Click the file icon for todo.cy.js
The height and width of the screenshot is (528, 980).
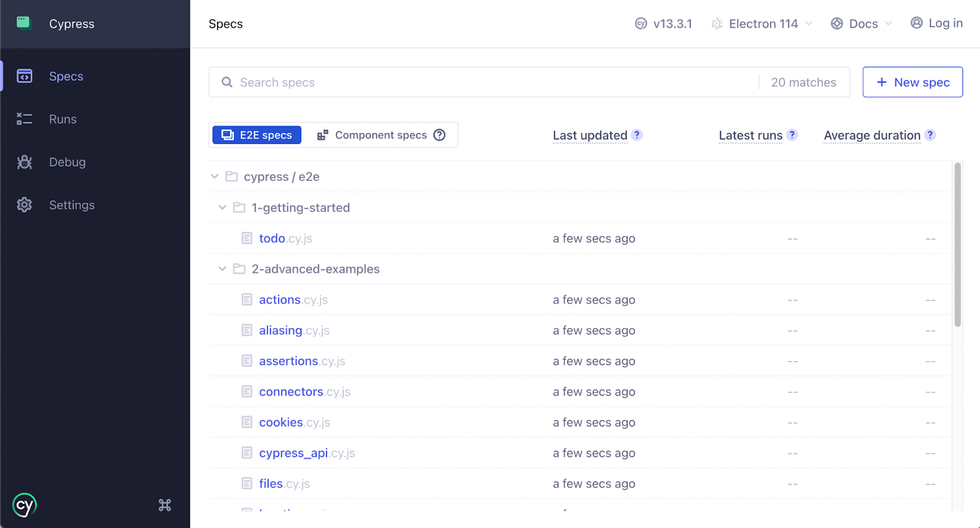point(247,238)
